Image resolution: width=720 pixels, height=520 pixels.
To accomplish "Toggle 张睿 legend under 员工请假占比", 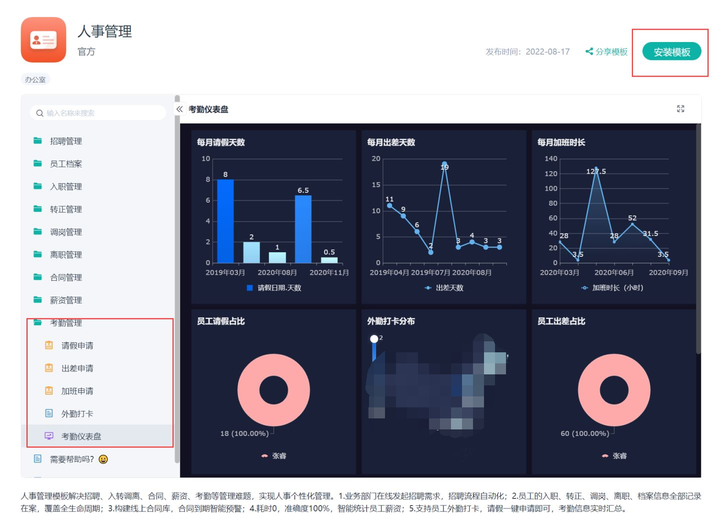I will [274, 456].
